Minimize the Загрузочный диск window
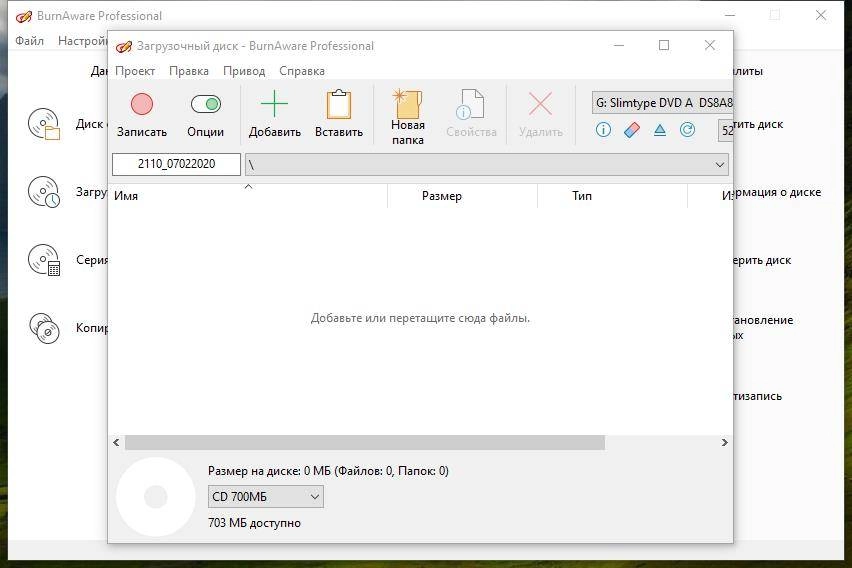852x568 pixels. pyautogui.click(x=619, y=45)
